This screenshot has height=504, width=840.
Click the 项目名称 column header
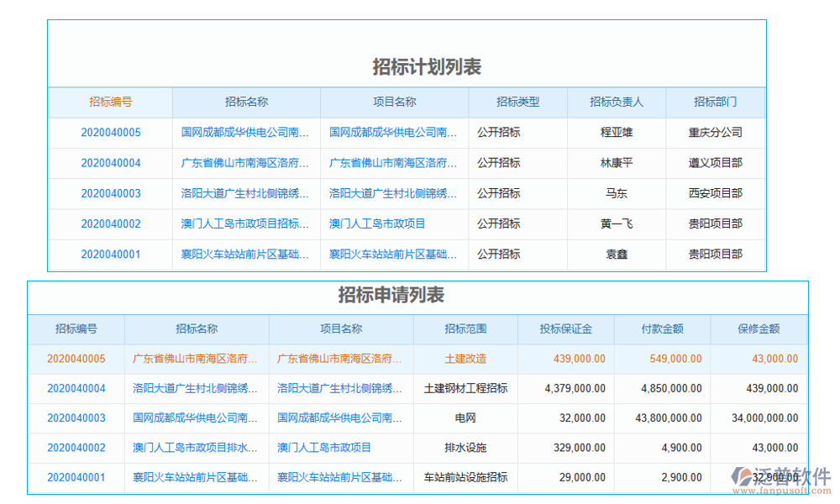pos(395,102)
